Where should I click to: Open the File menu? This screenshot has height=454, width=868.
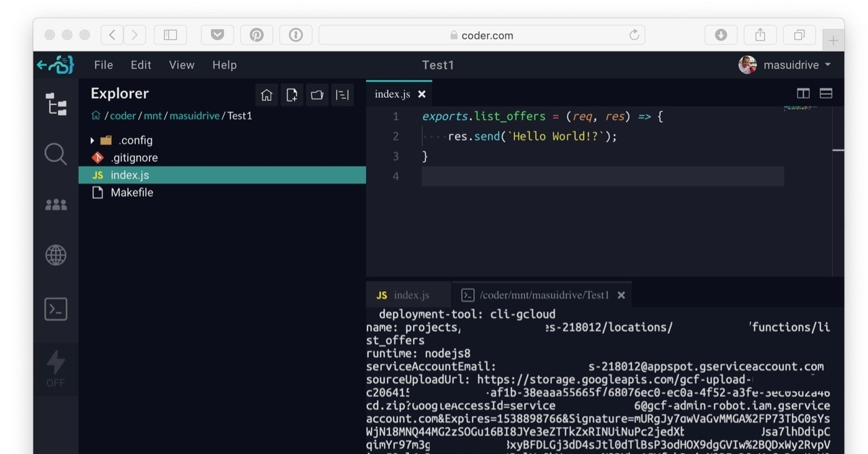(104, 65)
